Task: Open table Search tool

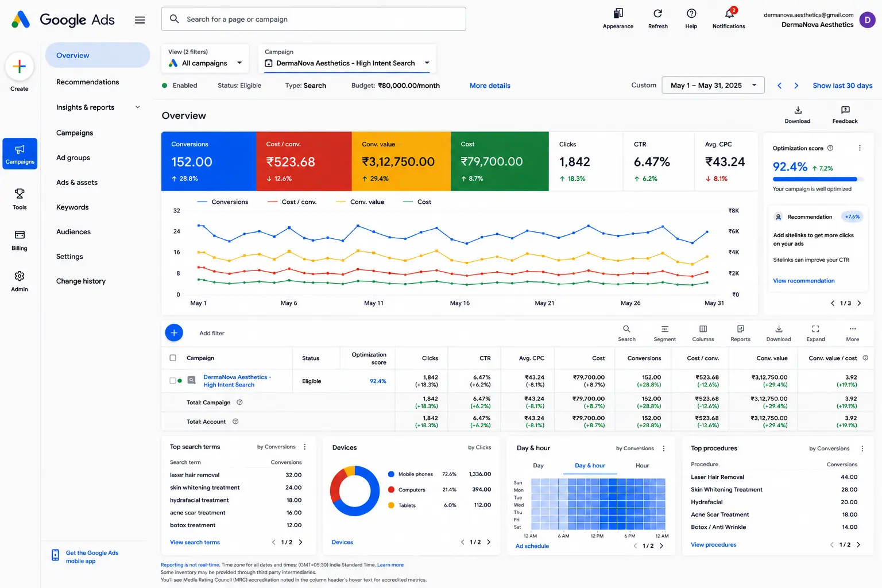Action: pos(626,332)
